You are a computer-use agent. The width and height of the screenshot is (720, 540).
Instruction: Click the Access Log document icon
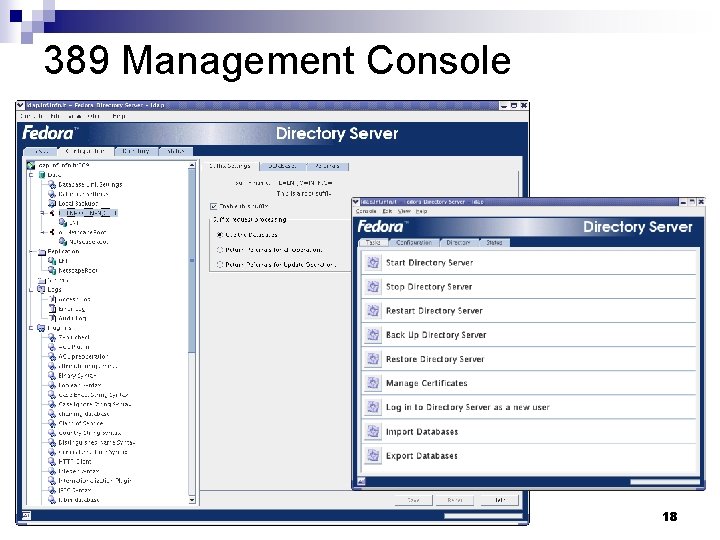(x=52, y=299)
